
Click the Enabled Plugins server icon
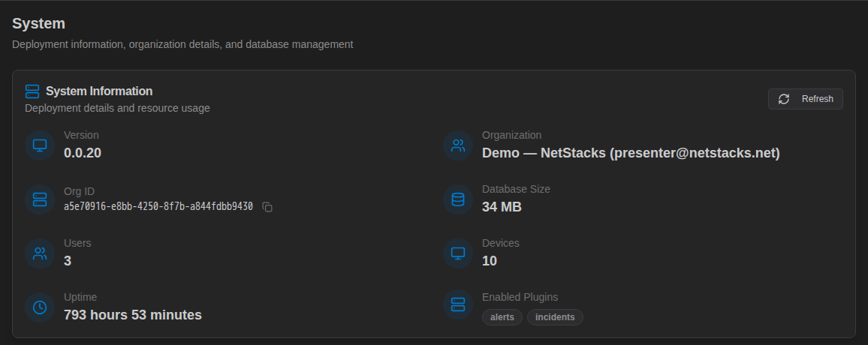coord(458,304)
